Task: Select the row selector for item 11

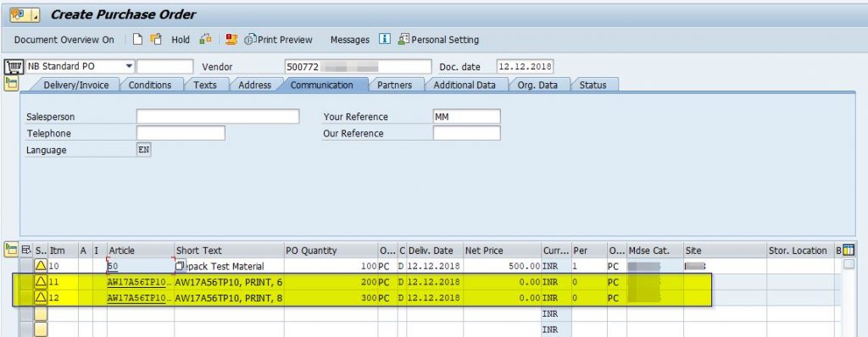Action: click(x=26, y=282)
